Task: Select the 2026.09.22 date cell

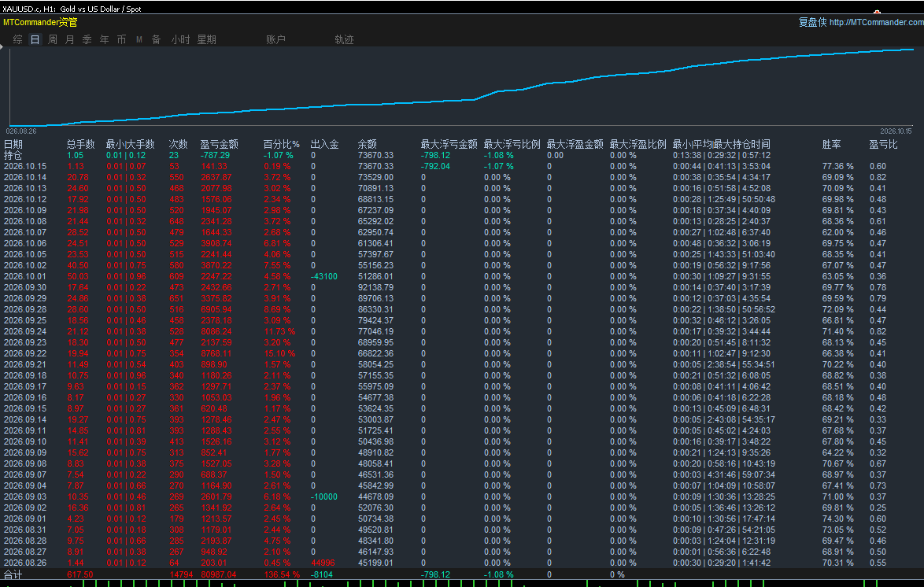Action: pos(25,353)
